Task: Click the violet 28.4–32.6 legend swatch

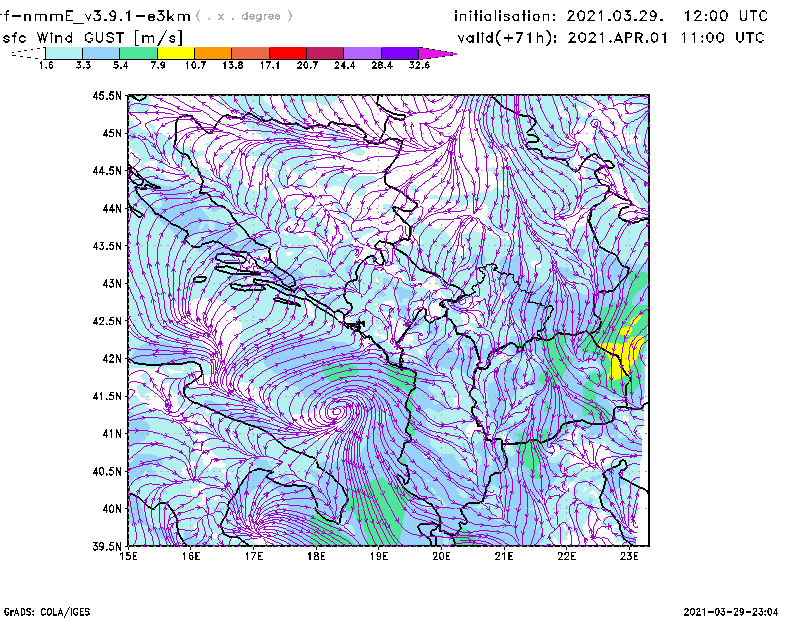Action: coord(399,53)
